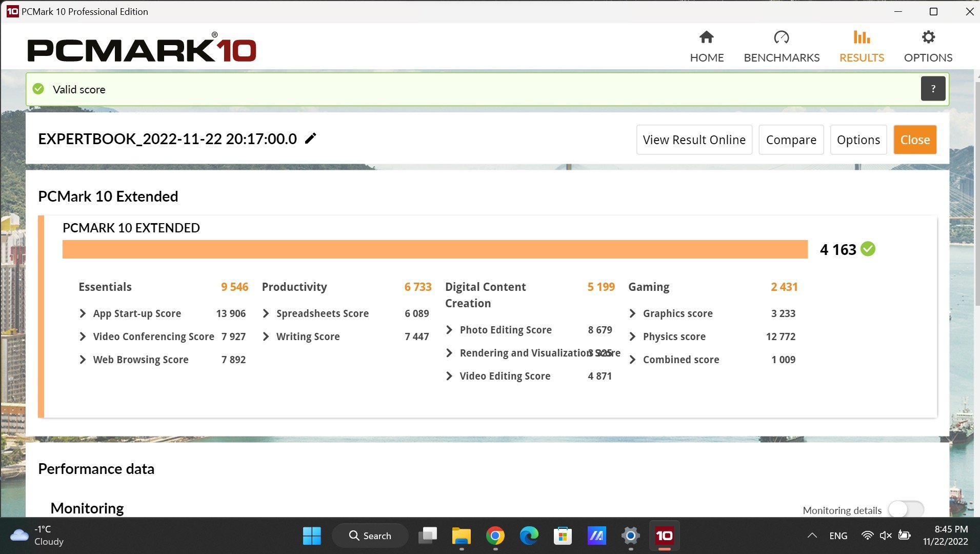The image size is (980, 554).
Task: Expand Rendering and Visualization Score
Action: [449, 353]
